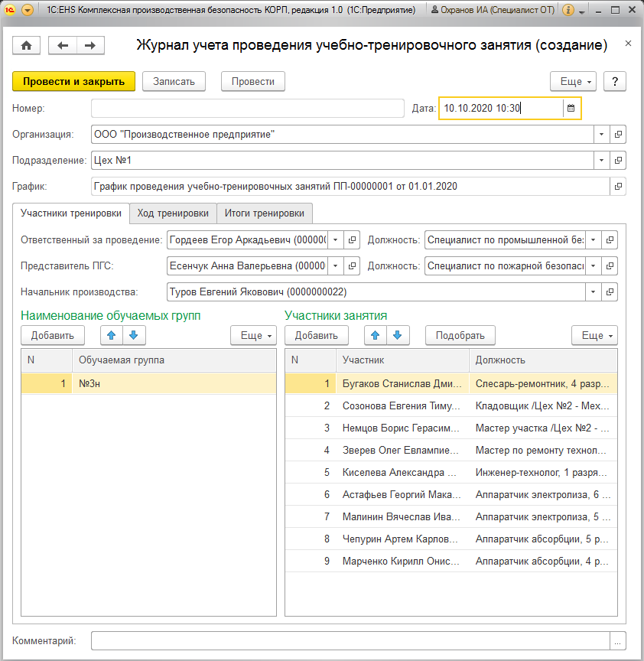Expand Начальник производства dropdown
The height and width of the screenshot is (661, 644).
click(x=593, y=292)
